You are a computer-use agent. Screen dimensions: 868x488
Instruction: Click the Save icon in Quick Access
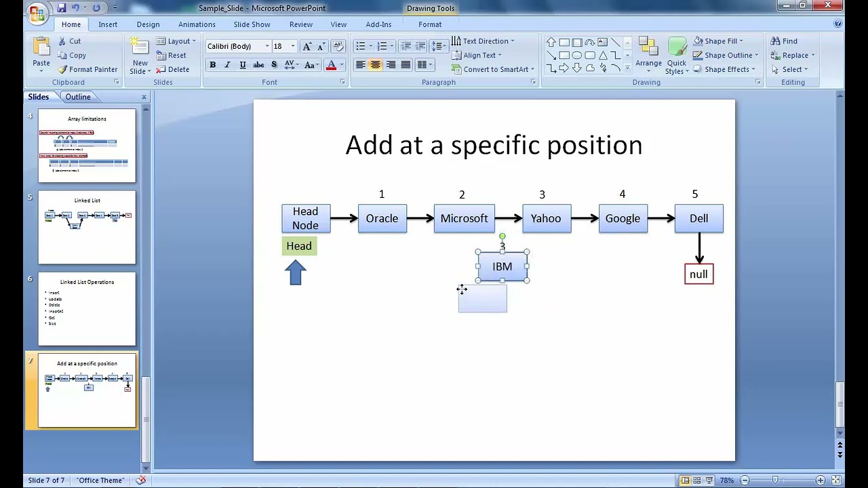click(x=61, y=7)
